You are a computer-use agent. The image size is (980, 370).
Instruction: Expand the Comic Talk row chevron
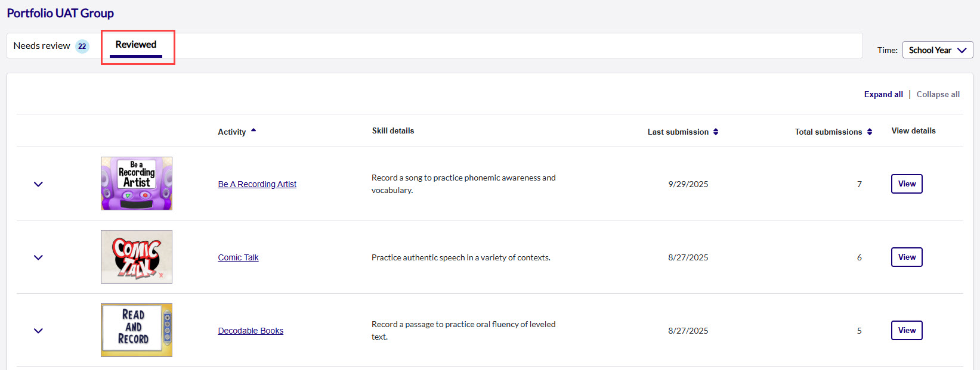click(38, 257)
